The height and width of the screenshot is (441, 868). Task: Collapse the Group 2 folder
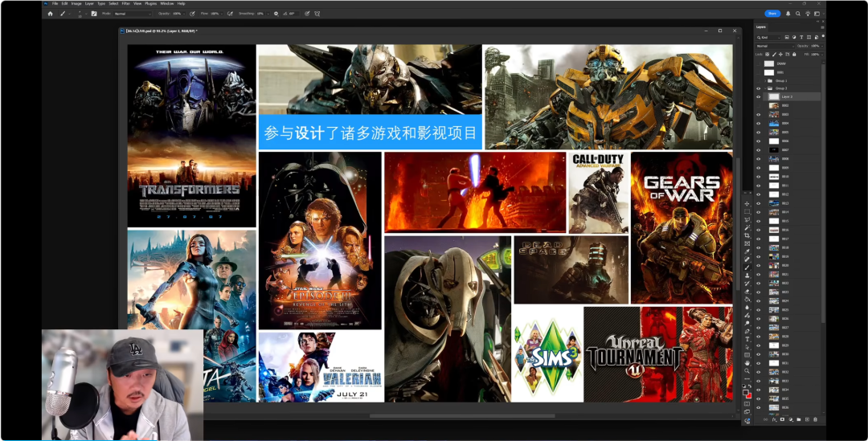(765, 88)
